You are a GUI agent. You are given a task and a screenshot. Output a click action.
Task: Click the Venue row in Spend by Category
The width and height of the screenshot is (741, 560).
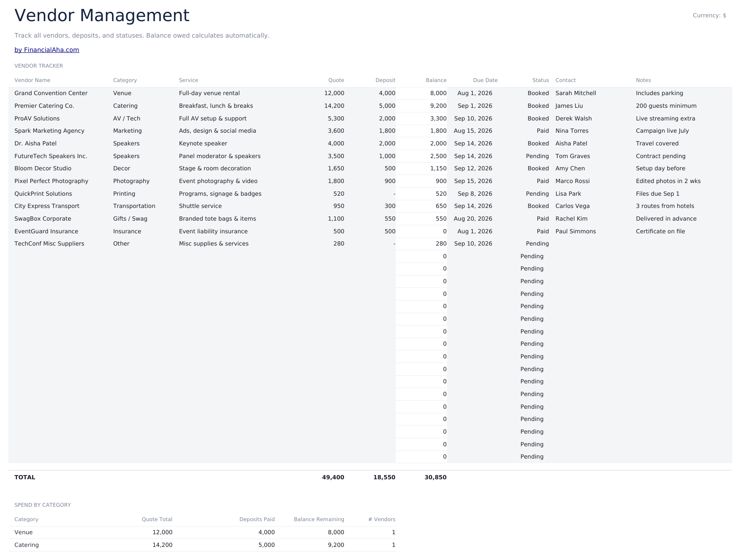[202, 533]
